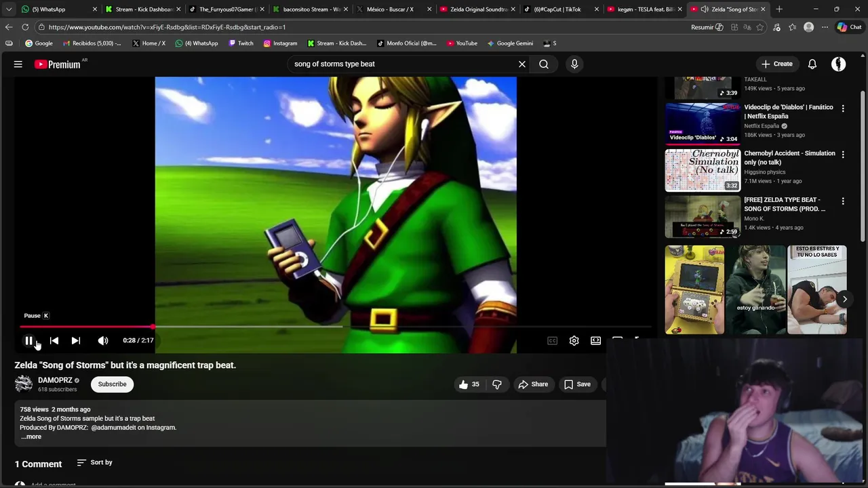
Task: Go to YouTube Premium home logo
Action: (58, 64)
